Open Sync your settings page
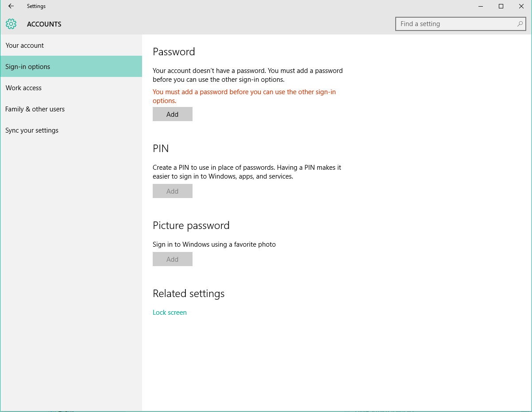The image size is (532, 412). [x=71, y=130]
